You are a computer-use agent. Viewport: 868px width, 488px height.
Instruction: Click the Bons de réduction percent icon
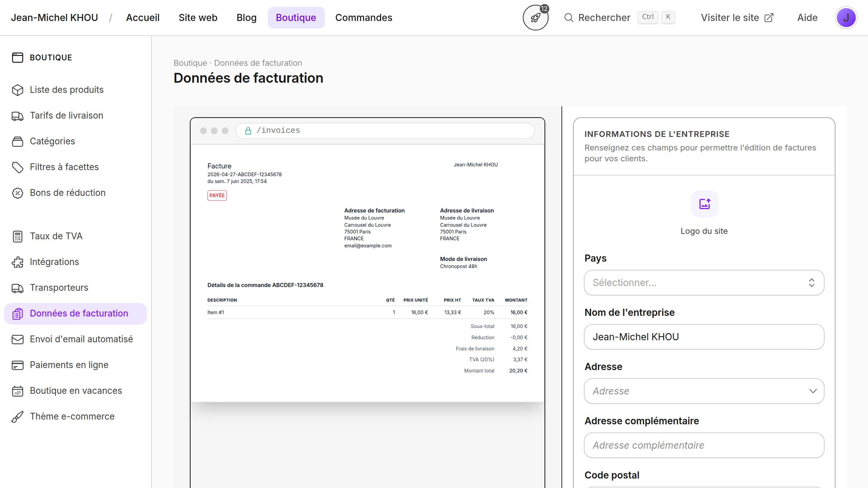coord(17,193)
